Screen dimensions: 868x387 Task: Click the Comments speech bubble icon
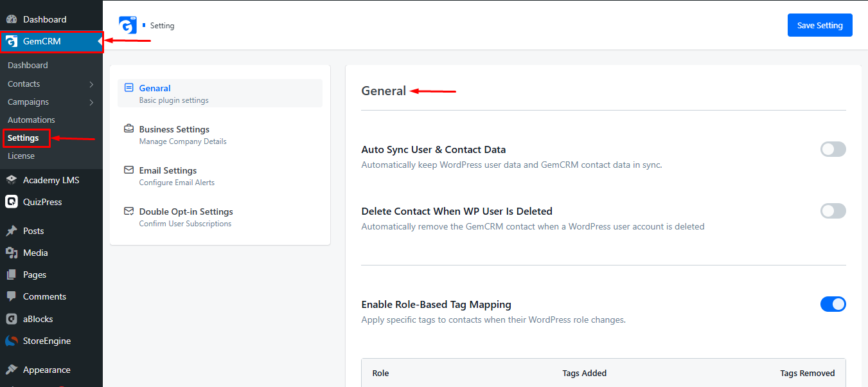coord(12,296)
